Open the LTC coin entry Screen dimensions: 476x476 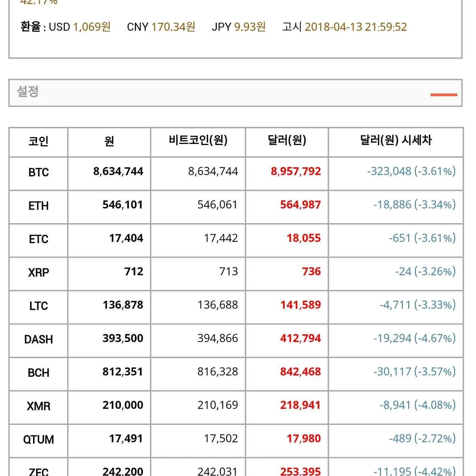click(39, 306)
